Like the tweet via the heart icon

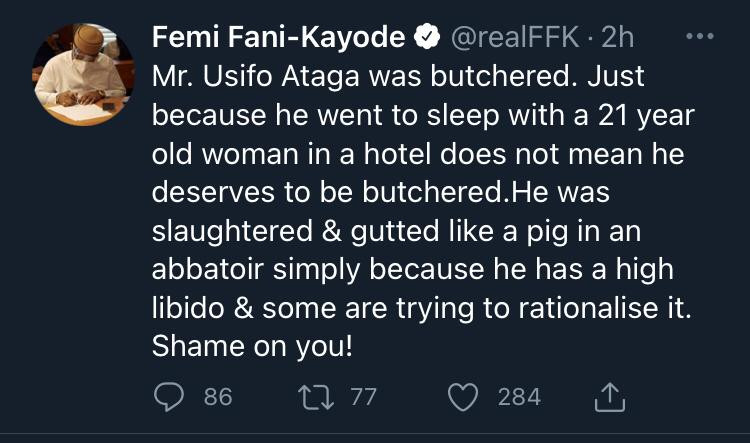click(462, 397)
